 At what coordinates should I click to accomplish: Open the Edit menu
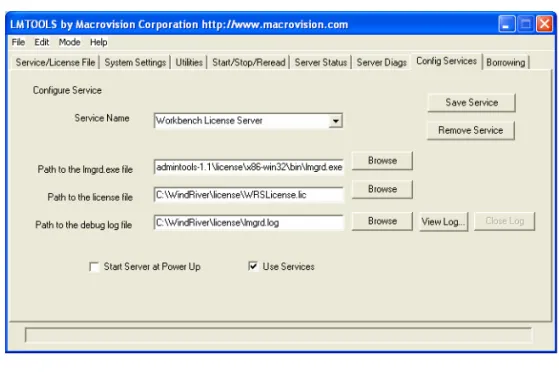pyautogui.click(x=41, y=42)
